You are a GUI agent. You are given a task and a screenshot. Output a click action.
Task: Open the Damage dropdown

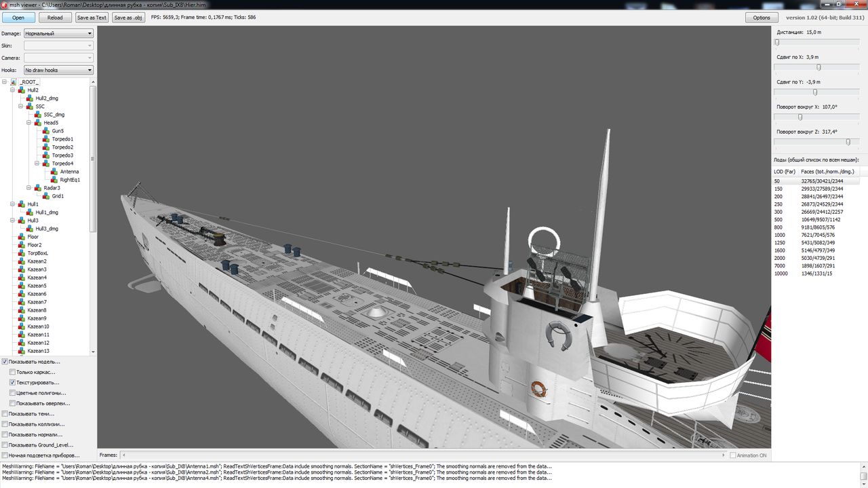[x=58, y=33]
